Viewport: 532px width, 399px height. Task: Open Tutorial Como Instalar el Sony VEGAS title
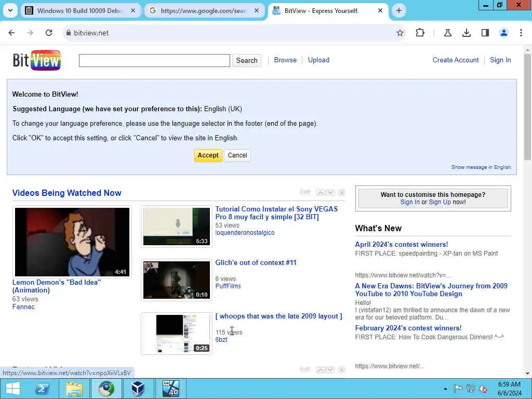pyautogui.click(x=276, y=213)
